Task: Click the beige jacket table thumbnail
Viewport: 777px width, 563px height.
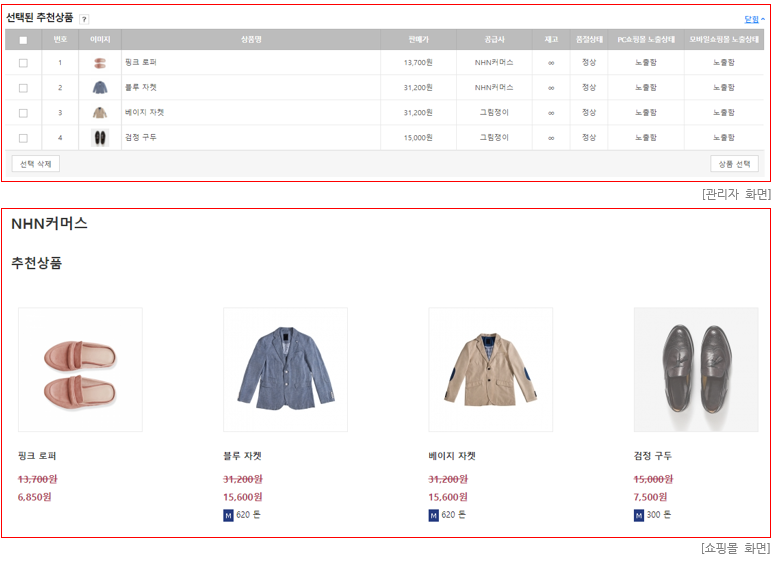Action: tap(100, 113)
